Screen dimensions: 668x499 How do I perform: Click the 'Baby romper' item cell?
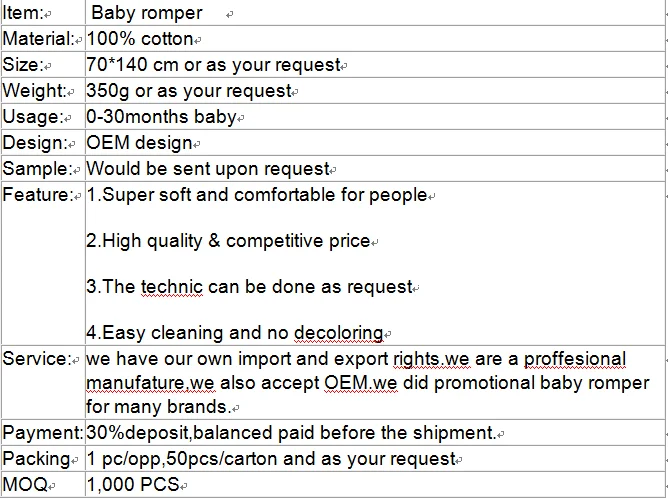(x=146, y=13)
